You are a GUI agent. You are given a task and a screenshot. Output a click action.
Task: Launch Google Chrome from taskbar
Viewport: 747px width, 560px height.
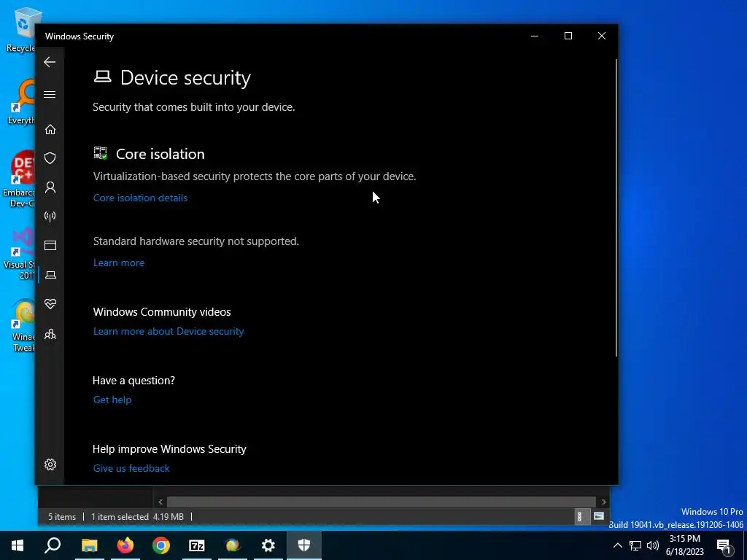161,545
